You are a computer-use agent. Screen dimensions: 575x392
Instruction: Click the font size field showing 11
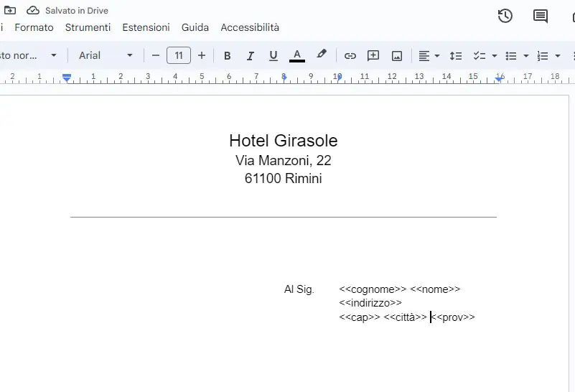point(179,55)
